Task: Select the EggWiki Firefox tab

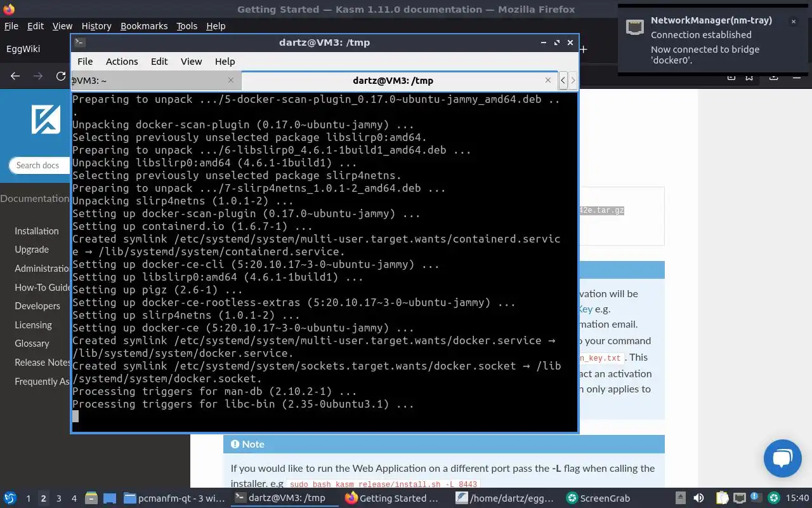Action: [x=36, y=49]
